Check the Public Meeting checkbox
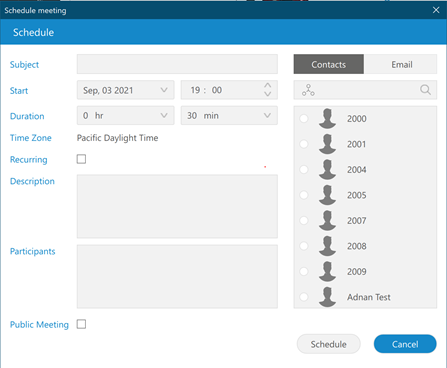447x368 pixels. [81, 324]
